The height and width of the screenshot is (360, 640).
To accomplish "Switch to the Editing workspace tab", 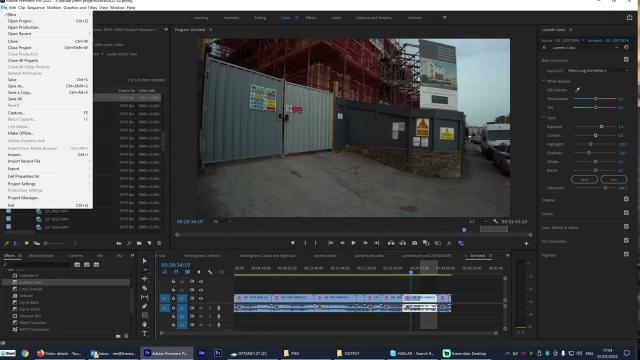I will pyautogui.click(x=260, y=18).
